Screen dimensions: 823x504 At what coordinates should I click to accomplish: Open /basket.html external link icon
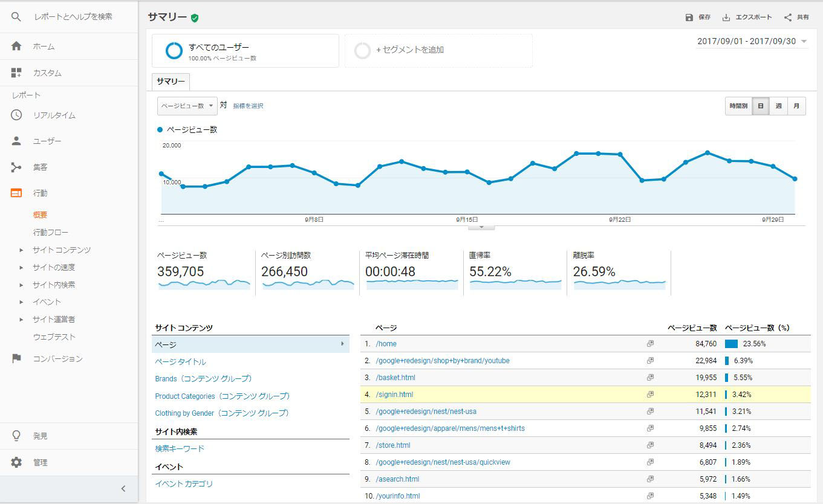[650, 378]
